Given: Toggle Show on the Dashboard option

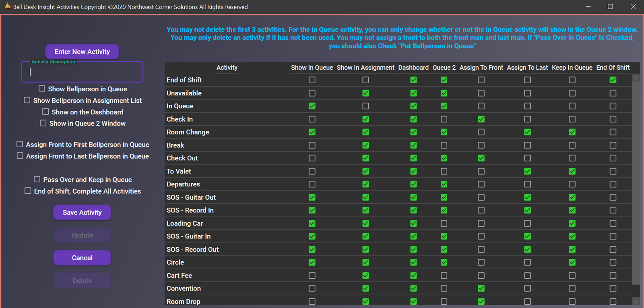Looking at the screenshot, I should pyautogui.click(x=45, y=112).
